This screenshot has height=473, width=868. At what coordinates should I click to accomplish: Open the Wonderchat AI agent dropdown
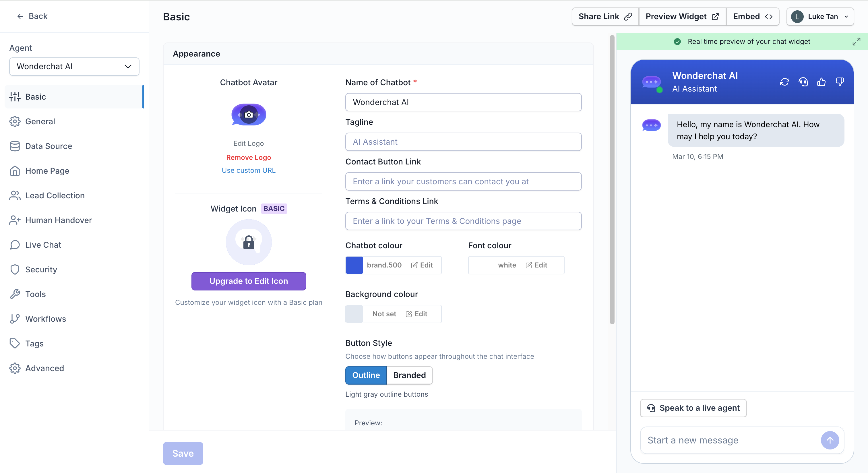click(x=74, y=66)
